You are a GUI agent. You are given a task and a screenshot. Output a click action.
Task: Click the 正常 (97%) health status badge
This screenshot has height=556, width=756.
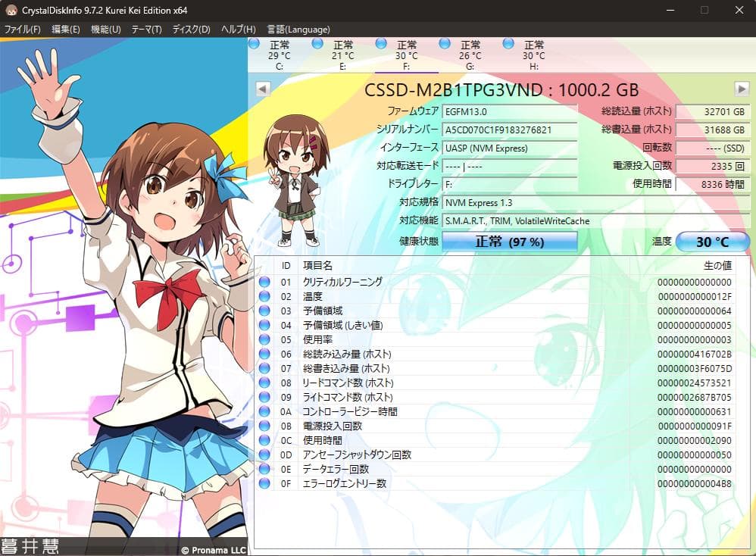coord(512,241)
